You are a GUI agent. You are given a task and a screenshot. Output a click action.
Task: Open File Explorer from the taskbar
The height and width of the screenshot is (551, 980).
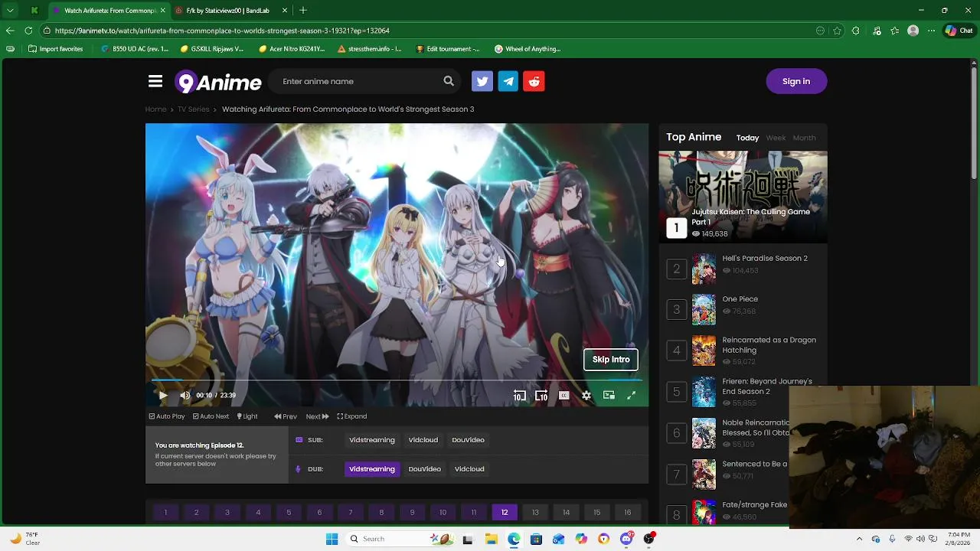click(x=491, y=539)
